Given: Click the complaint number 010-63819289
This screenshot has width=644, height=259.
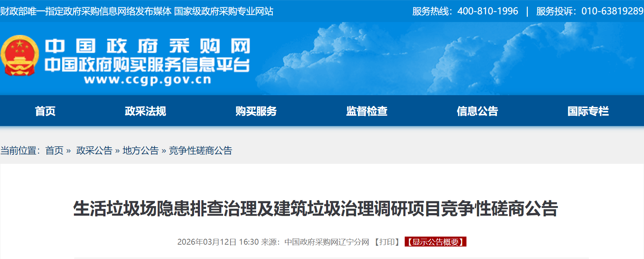Looking at the screenshot, I should click(612, 11).
